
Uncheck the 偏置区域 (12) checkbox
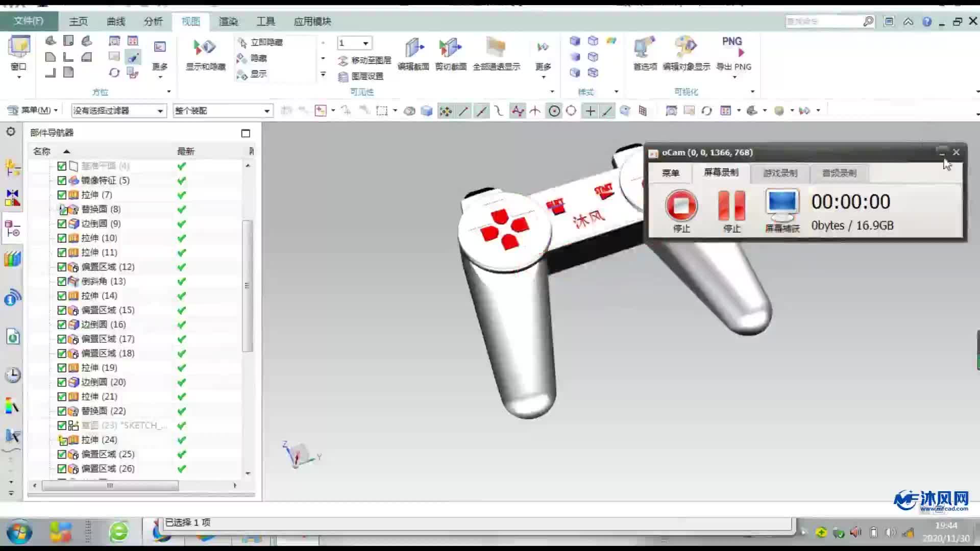(62, 267)
